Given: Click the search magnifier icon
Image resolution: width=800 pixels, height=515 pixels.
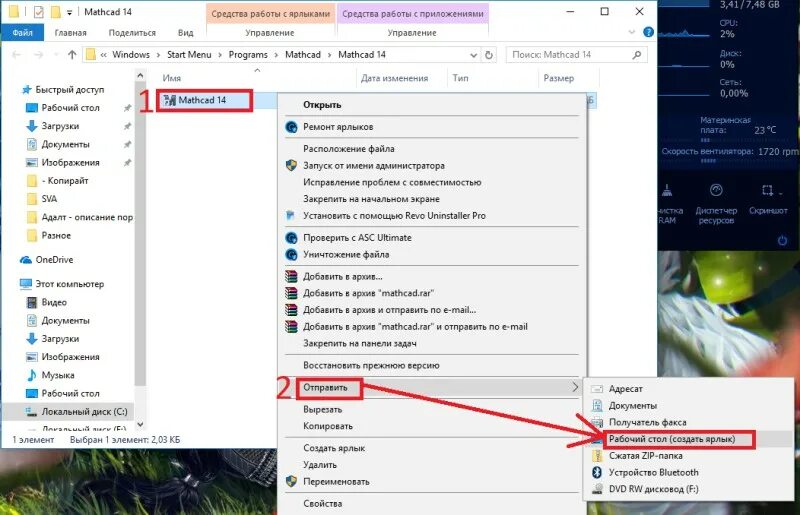Looking at the screenshot, I should point(636,55).
